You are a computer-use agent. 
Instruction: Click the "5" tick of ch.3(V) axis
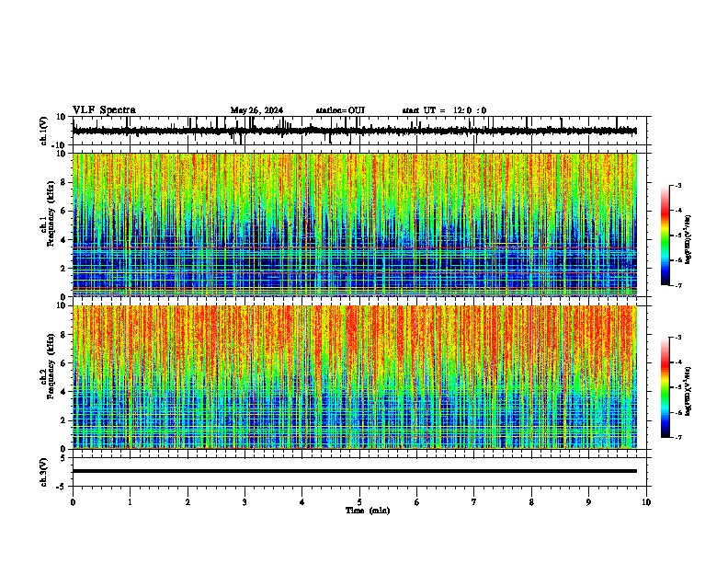pos(63,458)
